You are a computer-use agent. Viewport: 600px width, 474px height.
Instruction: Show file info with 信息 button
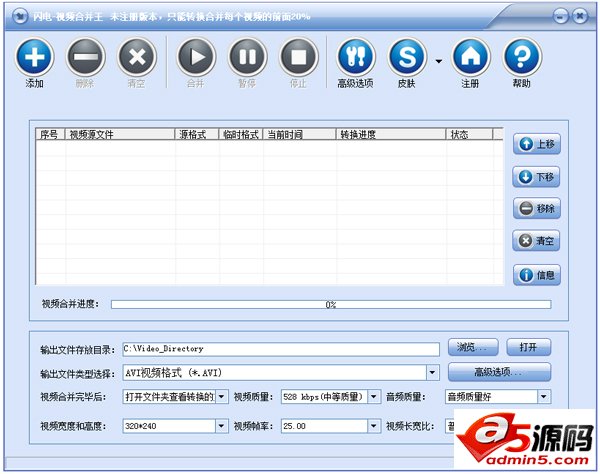pyautogui.click(x=536, y=275)
